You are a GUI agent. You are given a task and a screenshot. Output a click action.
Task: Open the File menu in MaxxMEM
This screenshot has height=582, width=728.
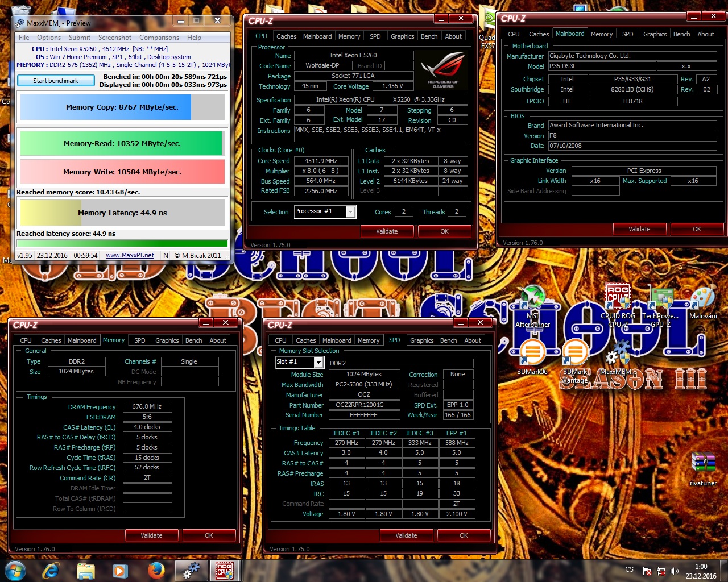click(x=24, y=38)
